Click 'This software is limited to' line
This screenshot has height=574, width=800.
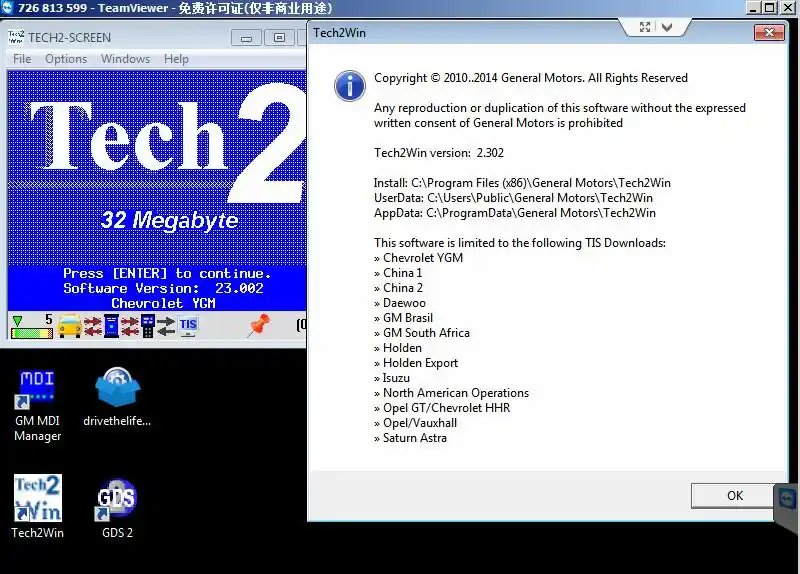pos(519,243)
